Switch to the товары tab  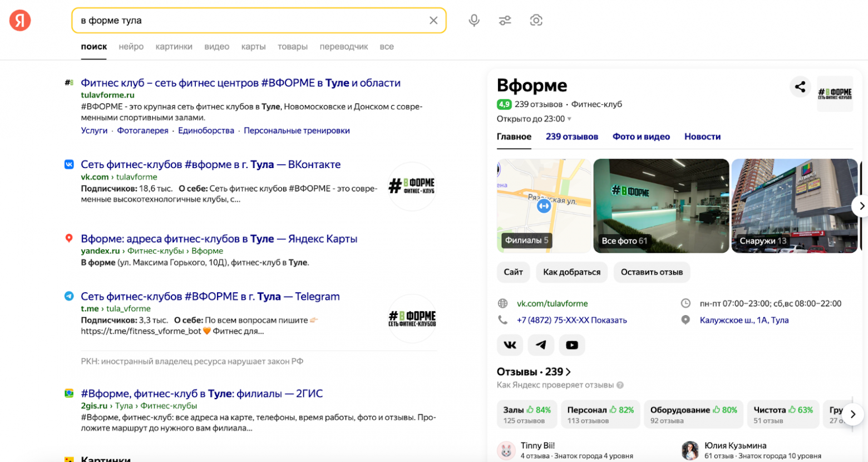(293, 47)
